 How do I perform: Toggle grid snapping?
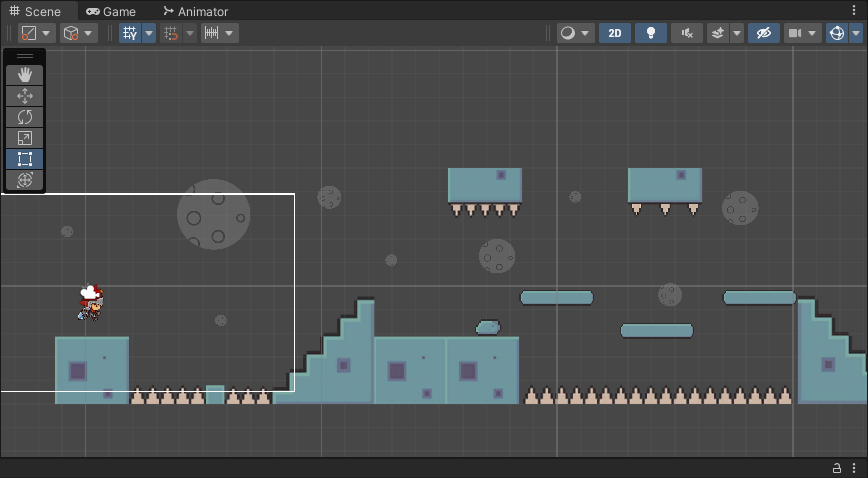[171, 33]
